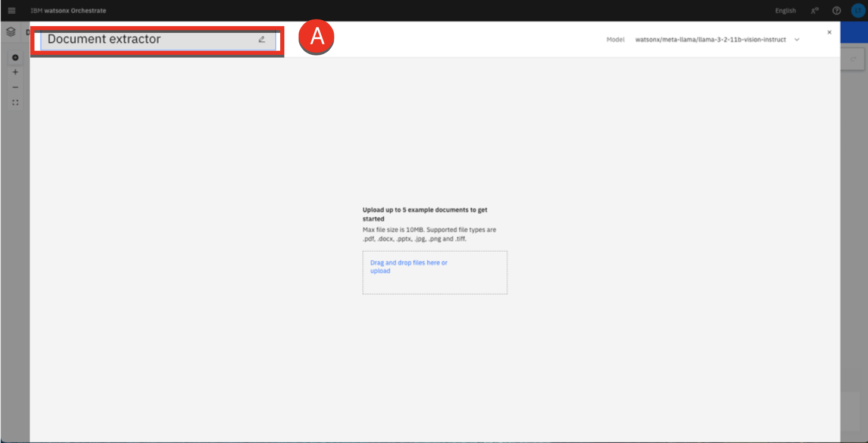The width and height of the screenshot is (868, 443).
Task: Click the upload link
Action: click(380, 271)
